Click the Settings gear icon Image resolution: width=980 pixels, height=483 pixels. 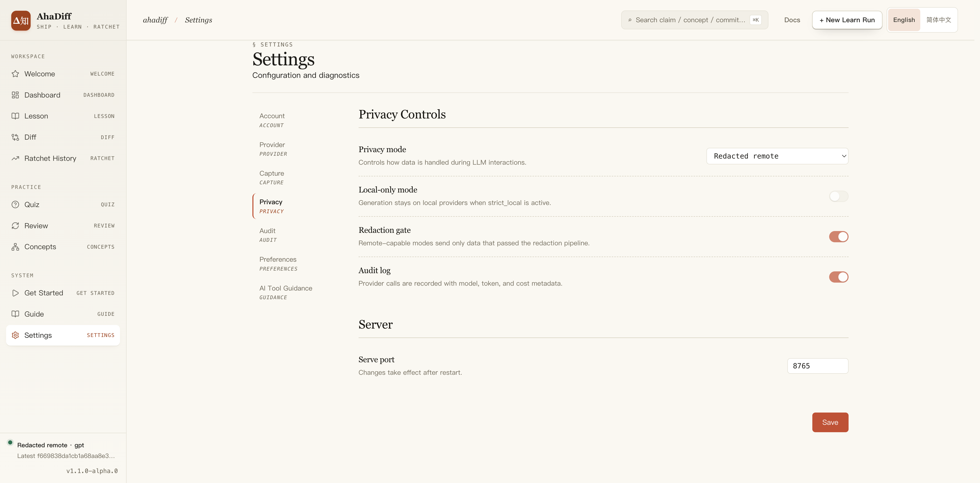pyautogui.click(x=15, y=335)
